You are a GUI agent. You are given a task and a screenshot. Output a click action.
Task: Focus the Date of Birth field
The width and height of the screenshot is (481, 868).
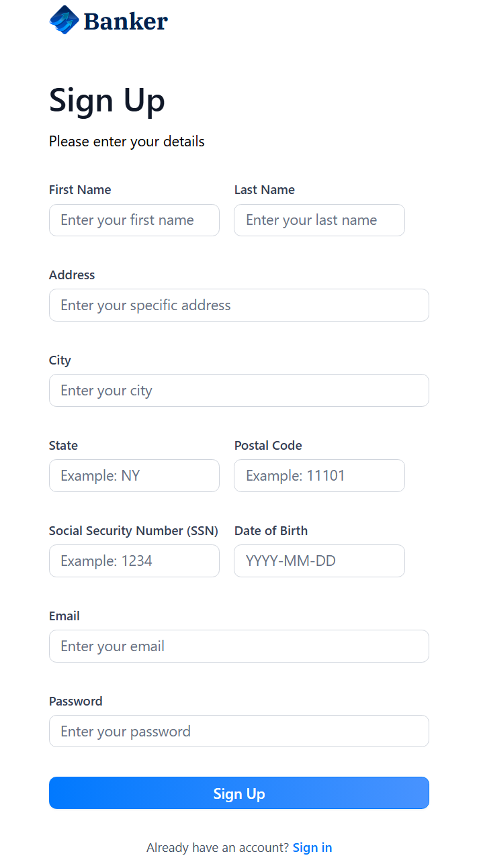319,561
